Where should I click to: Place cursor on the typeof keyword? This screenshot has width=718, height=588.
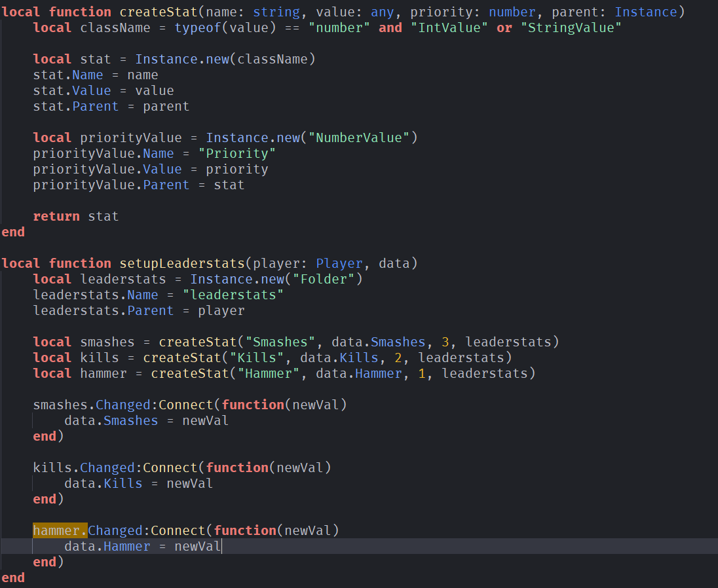(198, 28)
